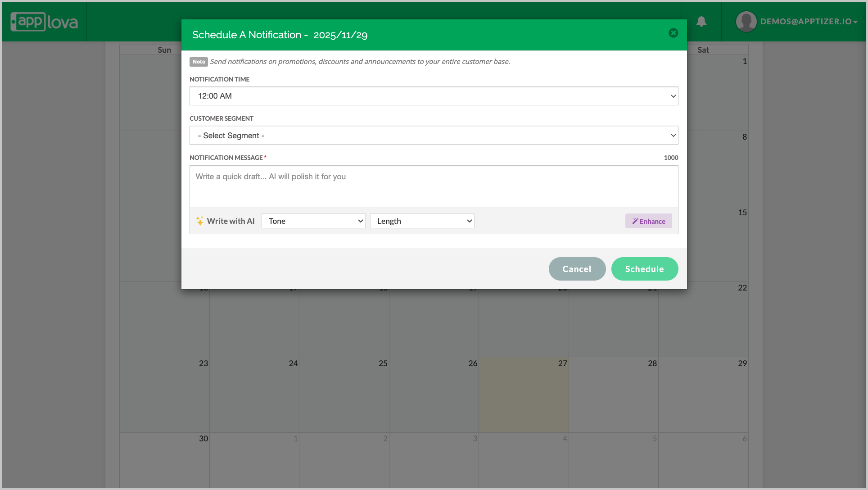Click calendar day 25
This screenshot has height=490, width=868.
point(344,395)
